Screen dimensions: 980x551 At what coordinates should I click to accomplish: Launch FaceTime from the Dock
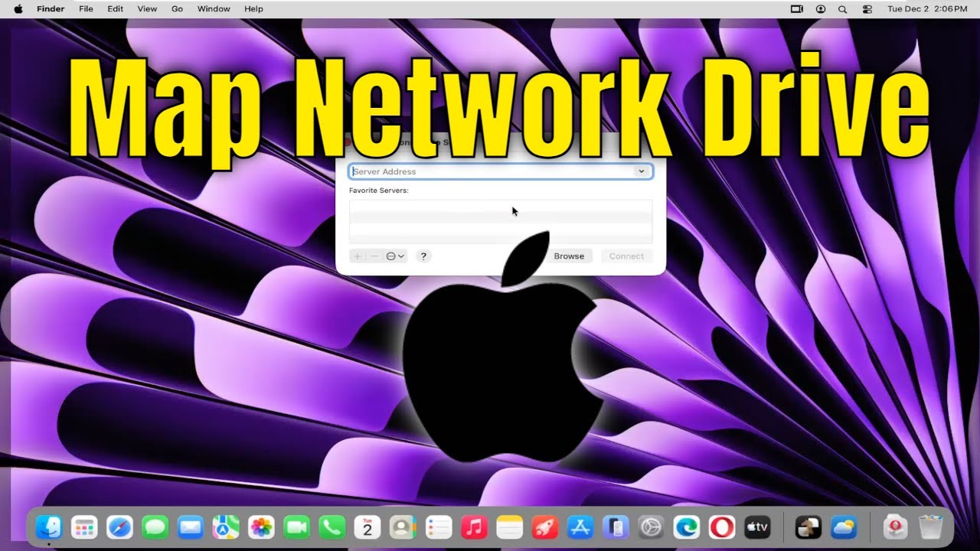click(x=296, y=527)
